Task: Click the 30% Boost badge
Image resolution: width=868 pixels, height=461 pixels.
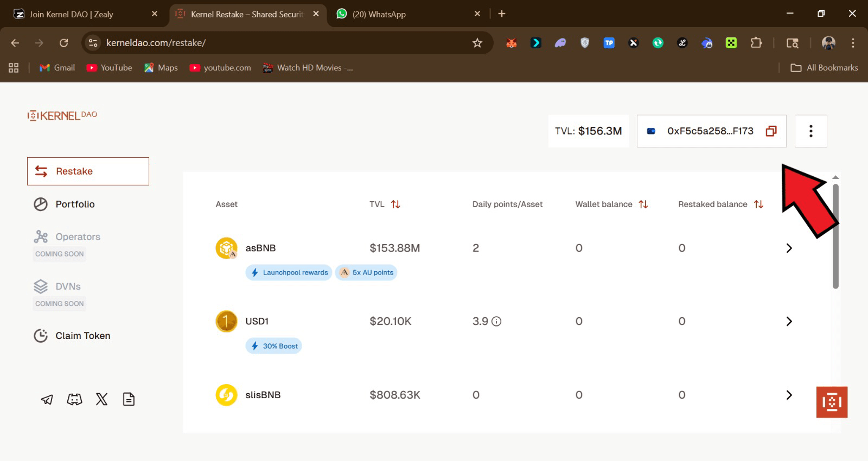Action: pos(274,346)
